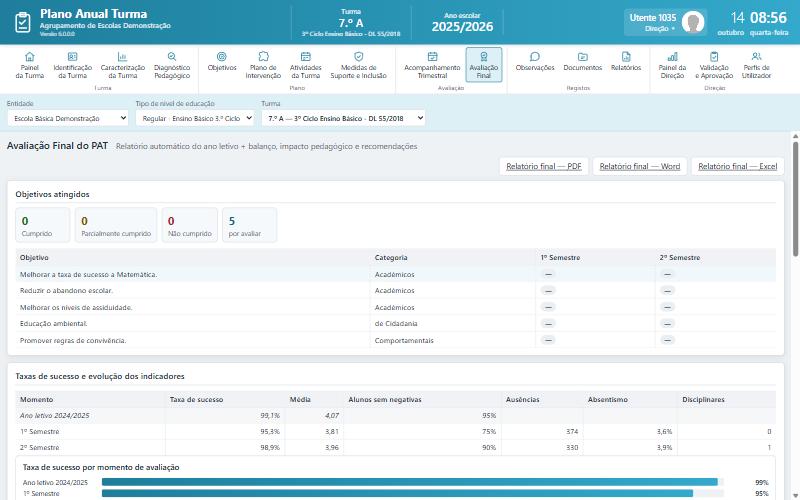The image size is (800, 500).
Task: Open Perfis de Utilizador icon
Action: [756, 57]
